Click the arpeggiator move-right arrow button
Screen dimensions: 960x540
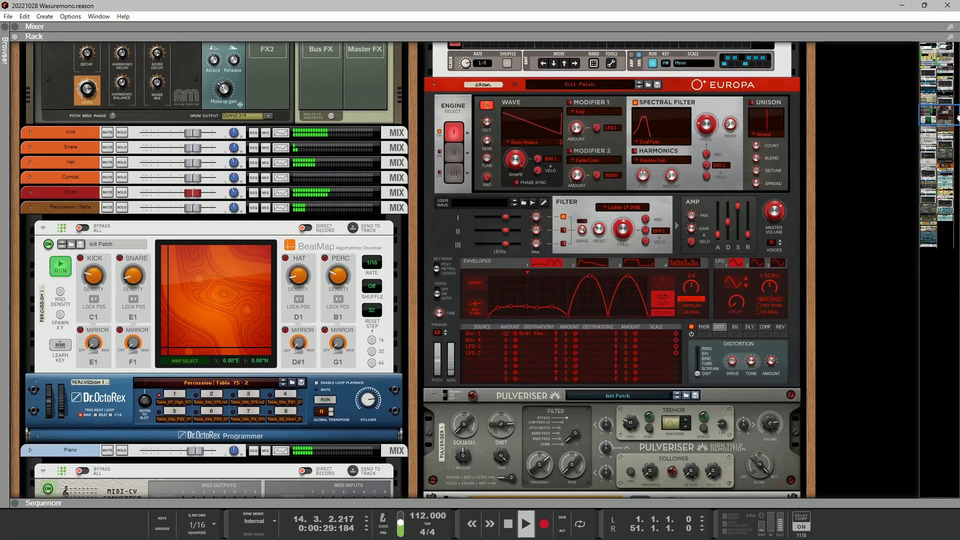pos(574,63)
